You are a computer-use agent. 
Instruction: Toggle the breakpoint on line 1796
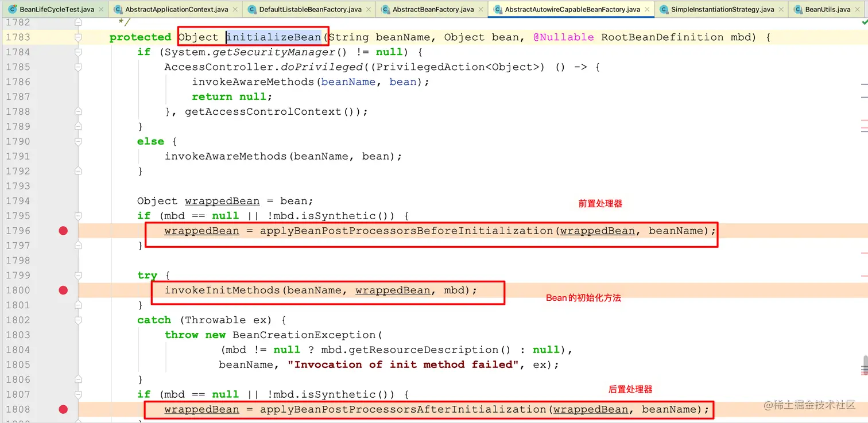(x=63, y=231)
